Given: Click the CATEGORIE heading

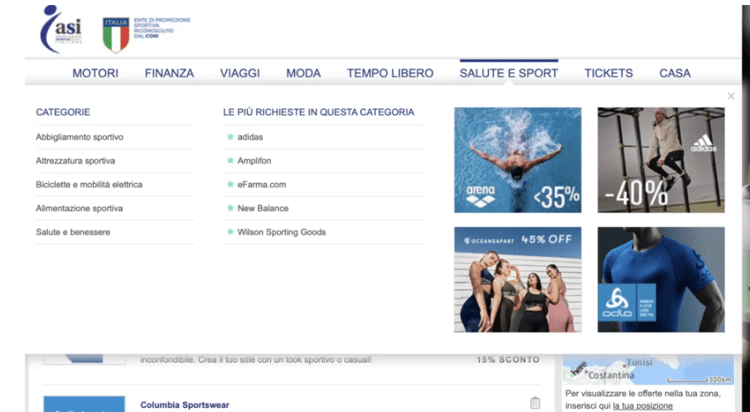Looking at the screenshot, I should 63,112.
